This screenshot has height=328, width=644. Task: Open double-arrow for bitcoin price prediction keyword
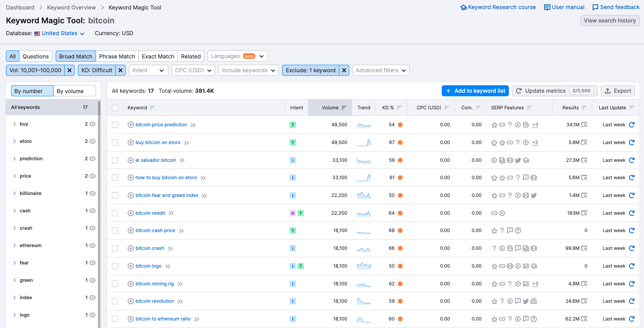coord(193,125)
